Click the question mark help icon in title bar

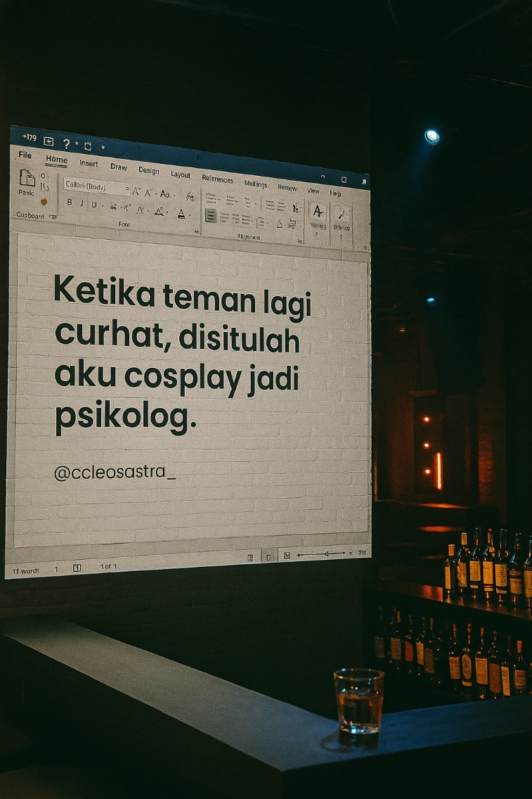coord(66,143)
